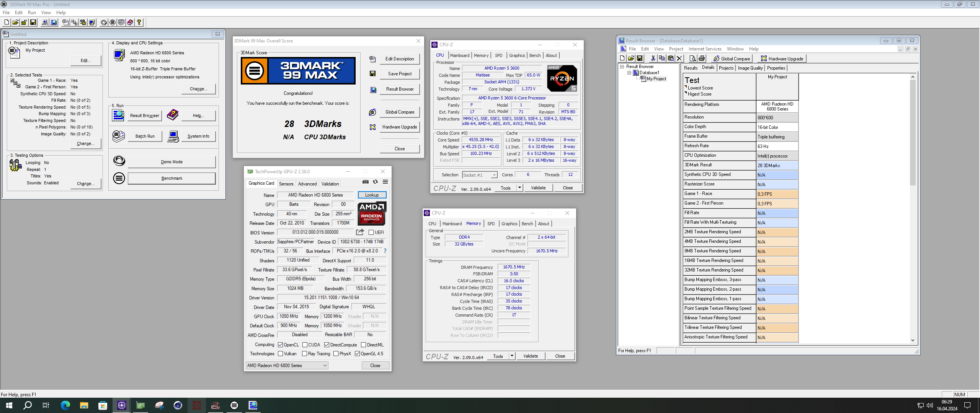Toggle the DirectCompute checkbox in GPU-Z

tap(327, 345)
